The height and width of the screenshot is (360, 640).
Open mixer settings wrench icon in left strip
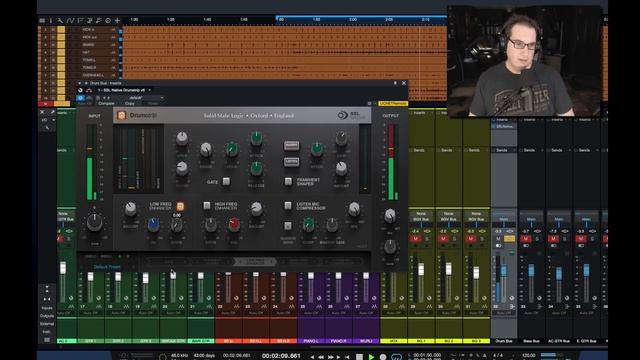point(47,128)
